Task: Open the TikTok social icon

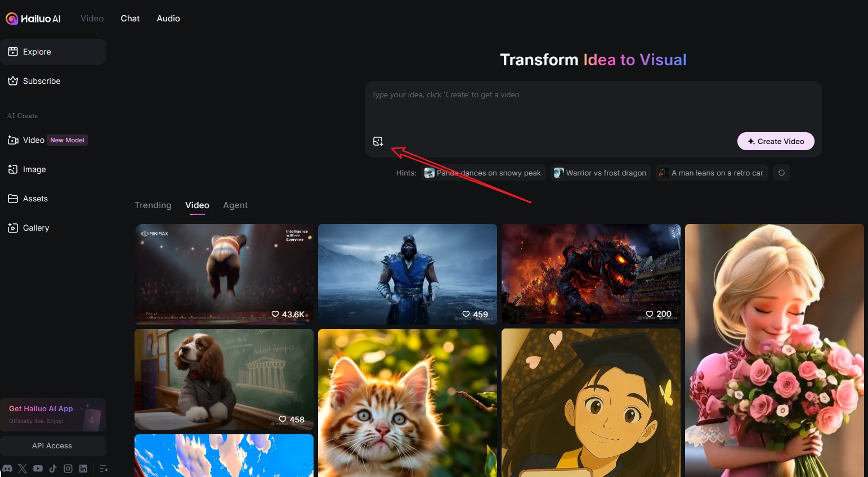Action: click(x=53, y=469)
